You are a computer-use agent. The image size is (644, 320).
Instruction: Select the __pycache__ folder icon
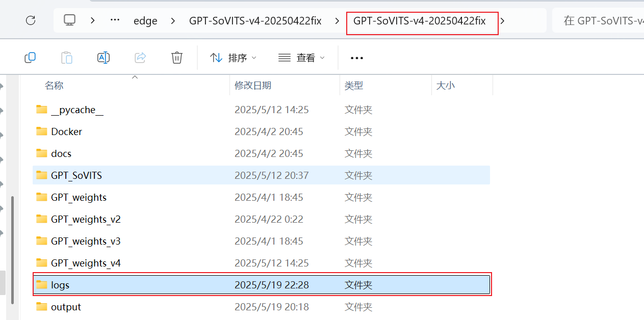(x=42, y=109)
